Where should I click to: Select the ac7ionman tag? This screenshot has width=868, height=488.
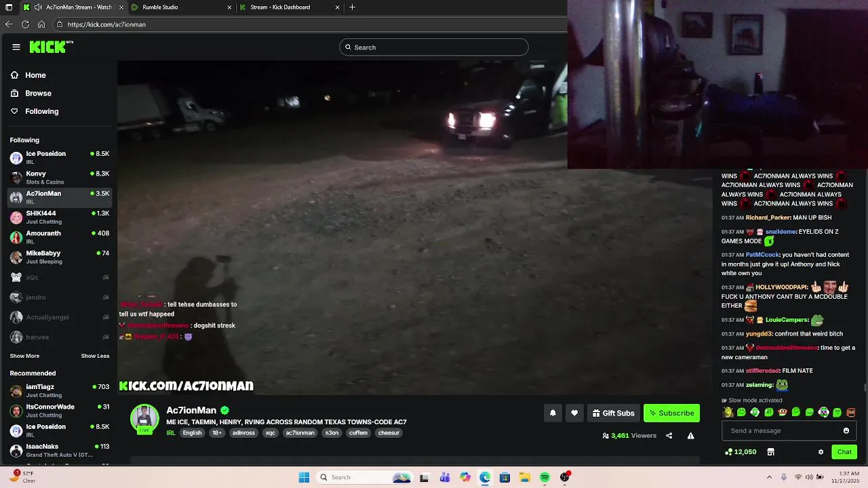pyautogui.click(x=300, y=433)
